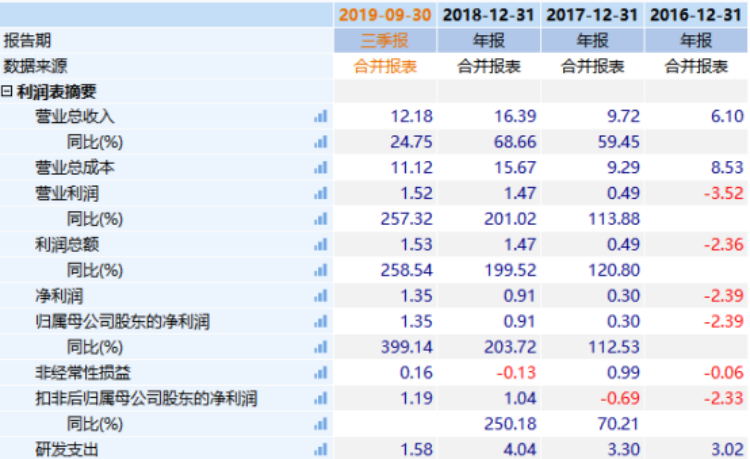Viewport: 750px width, 459px height.
Task: Click the 203.72 growth value
Action: point(510,347)
